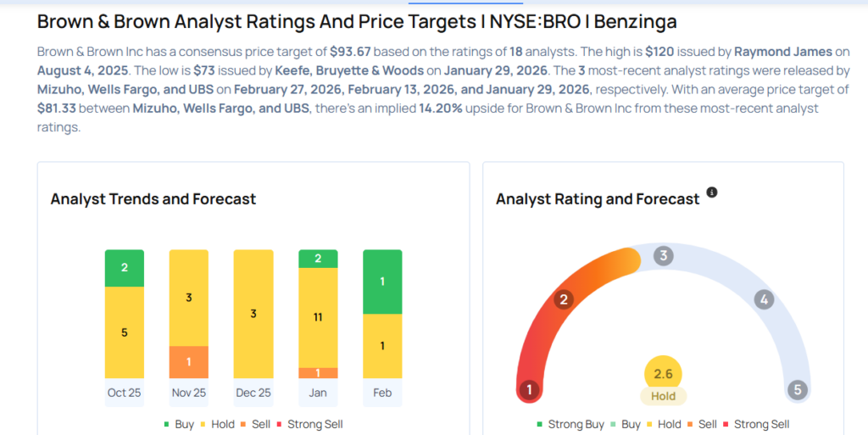The width and height of the screenshot is (868, 435).
Task: Click gauge marker number 1
Action: point(530,390)
